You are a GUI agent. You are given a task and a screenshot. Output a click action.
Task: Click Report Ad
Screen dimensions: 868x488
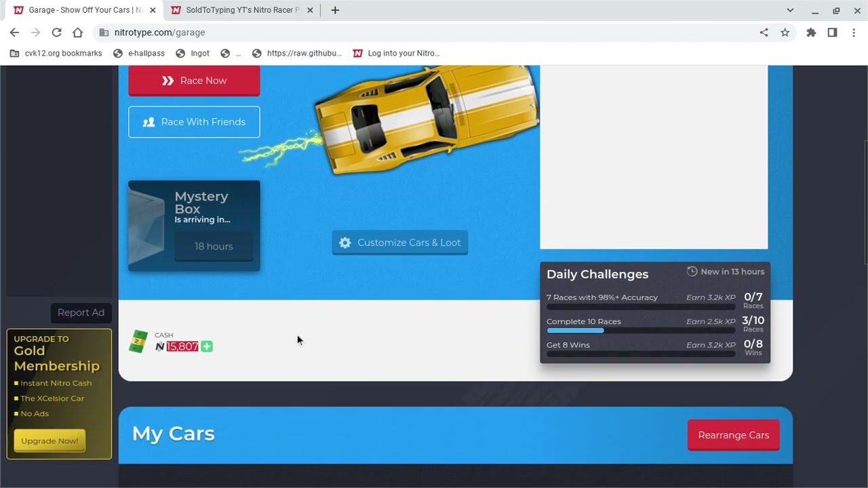pos(81,312)
